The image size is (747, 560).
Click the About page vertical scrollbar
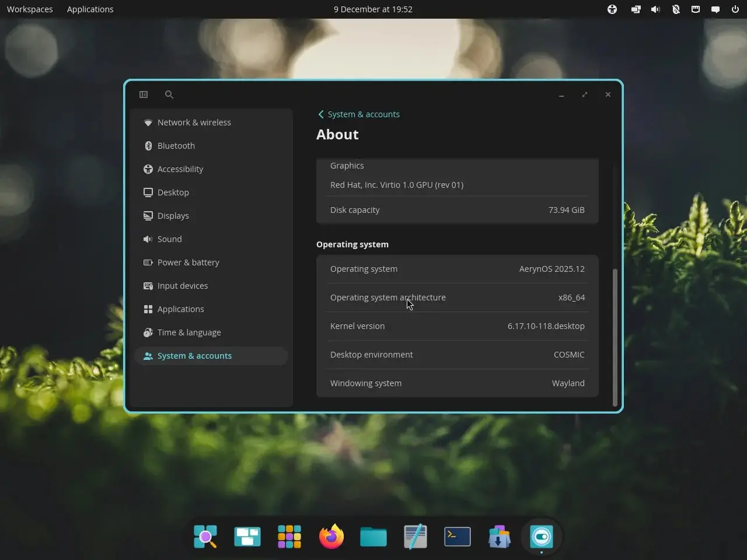point(615,337)
